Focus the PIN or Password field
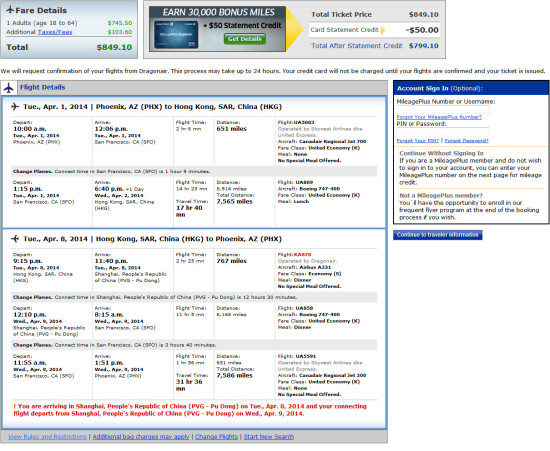The width and height of the screenshot is (550, 451). [443, 132]
